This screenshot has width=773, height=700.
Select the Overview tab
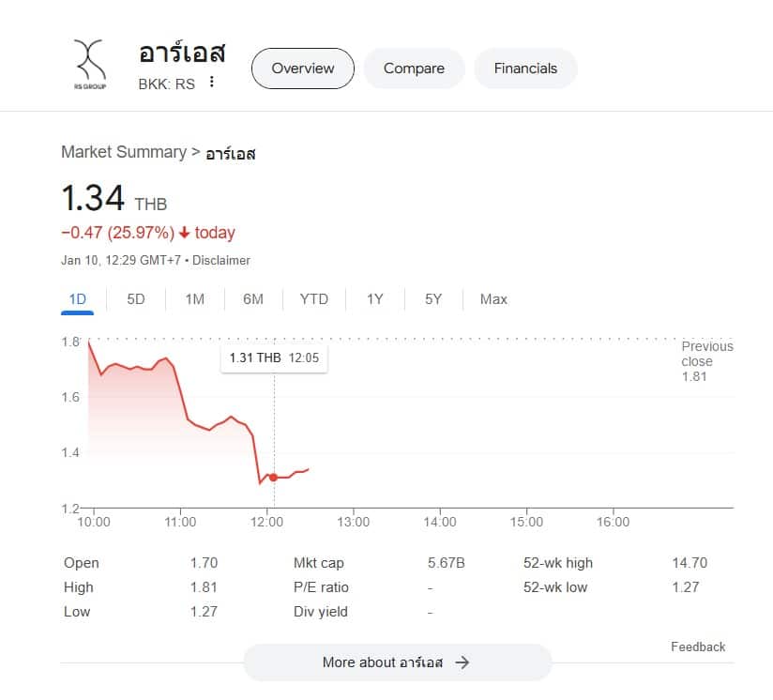point(302,68)
